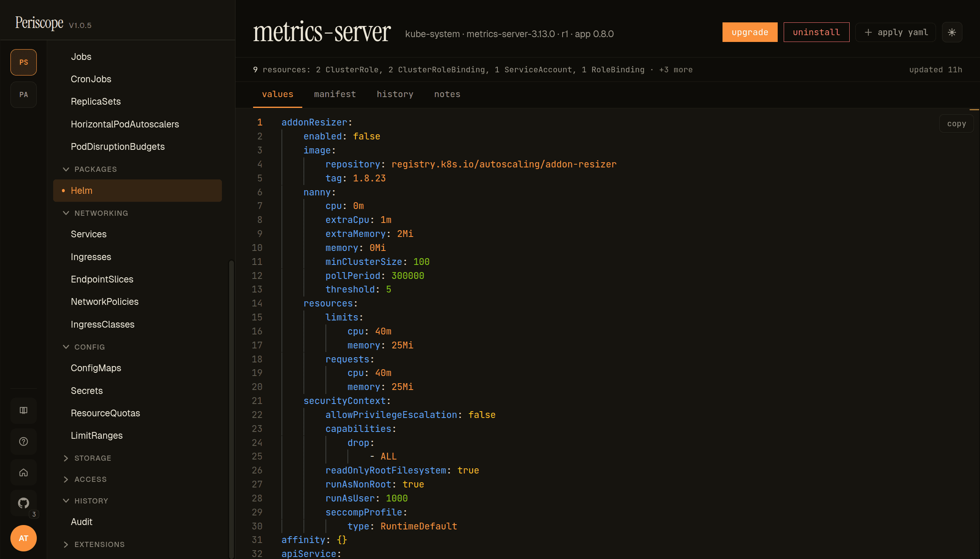Image resolution: width=980 pixels, height=559 pixels.
Task: Click the 'type: RuntimeDefault' line
Action: 402,526
